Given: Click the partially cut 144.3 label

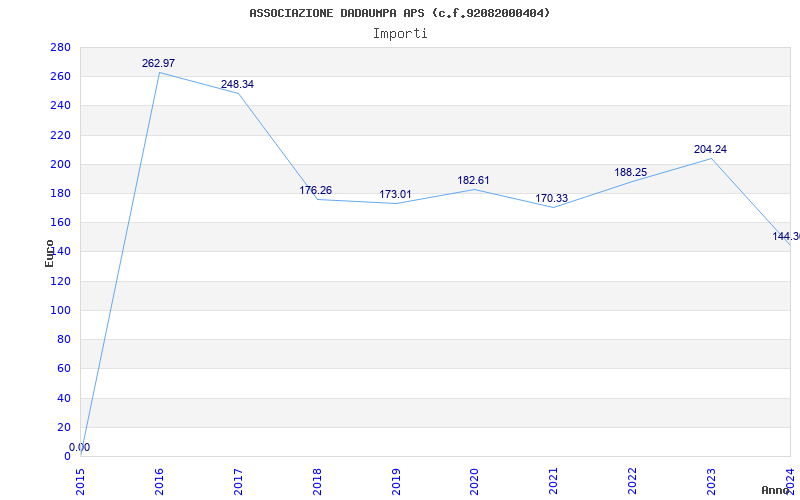Looking at the screenshot, I should (786, 236).
